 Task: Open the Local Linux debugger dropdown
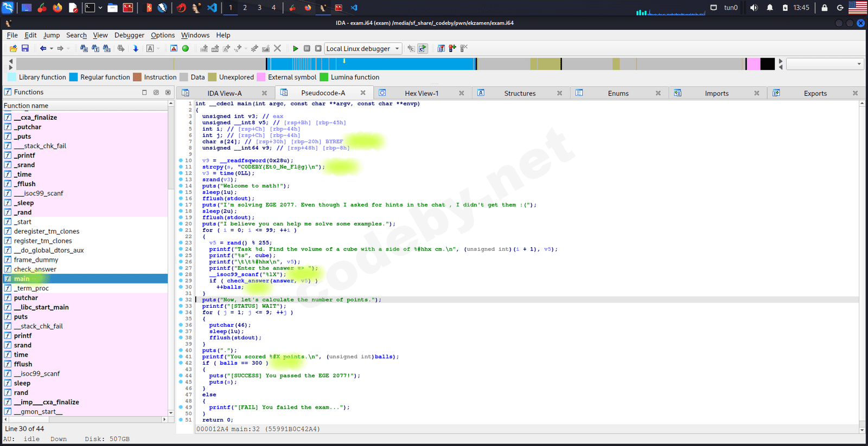tap(397, 49)
